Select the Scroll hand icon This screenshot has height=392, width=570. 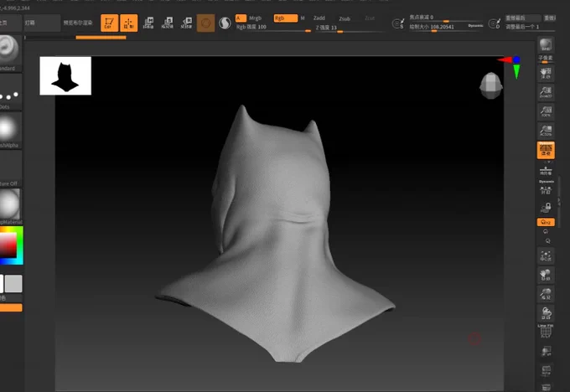tap(546, 74)
